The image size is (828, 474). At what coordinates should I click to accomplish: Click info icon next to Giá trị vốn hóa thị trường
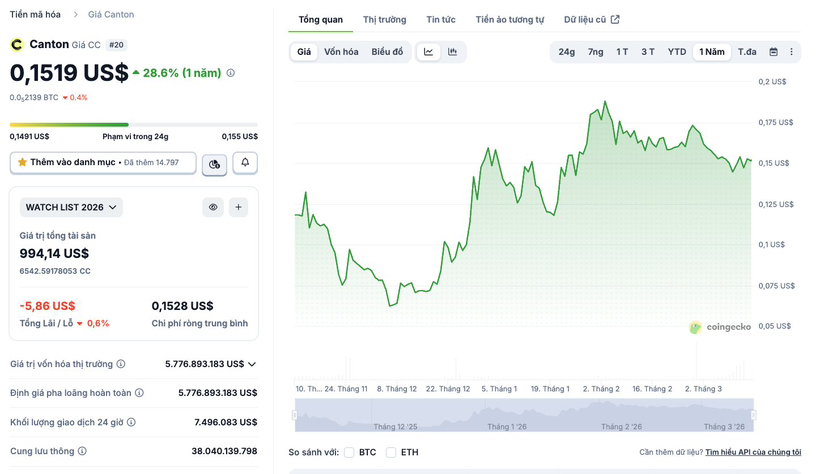(121, 364)
